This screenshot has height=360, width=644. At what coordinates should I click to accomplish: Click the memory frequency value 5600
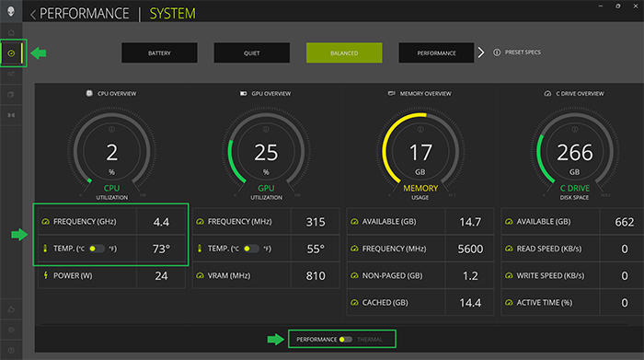coord(470,249)
